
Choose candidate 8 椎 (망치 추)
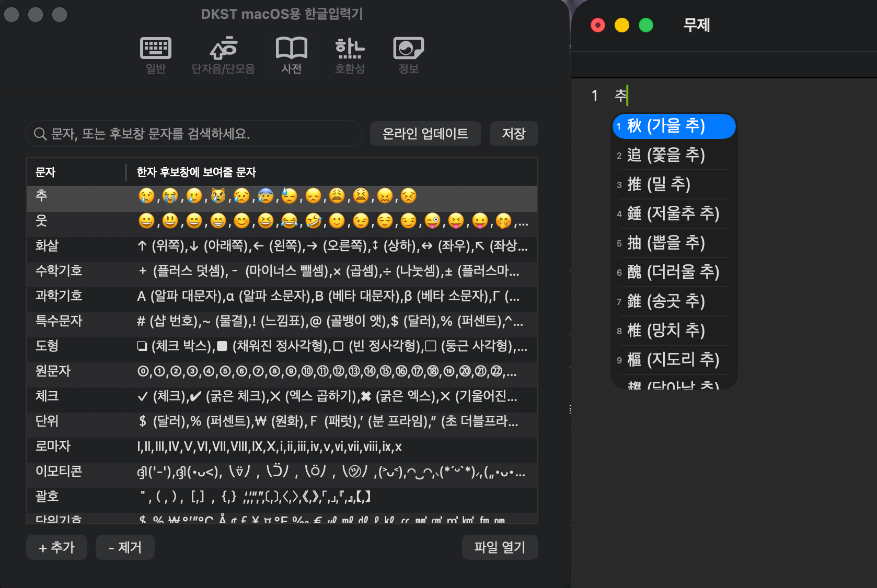pos(674,331)
